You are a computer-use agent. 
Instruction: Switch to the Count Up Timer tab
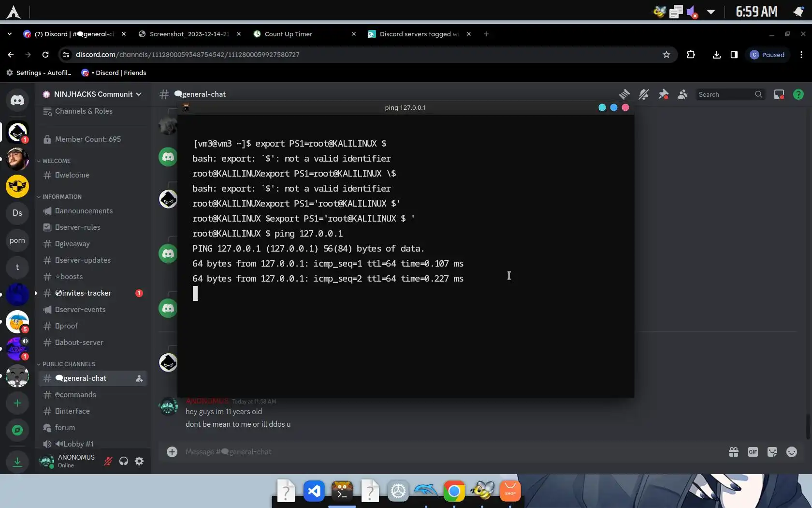[304, 34]
